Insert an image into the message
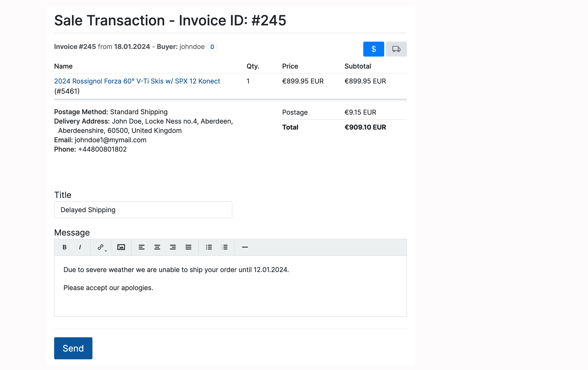The width and height of the screenshot is (588, 370). (121, 247)
